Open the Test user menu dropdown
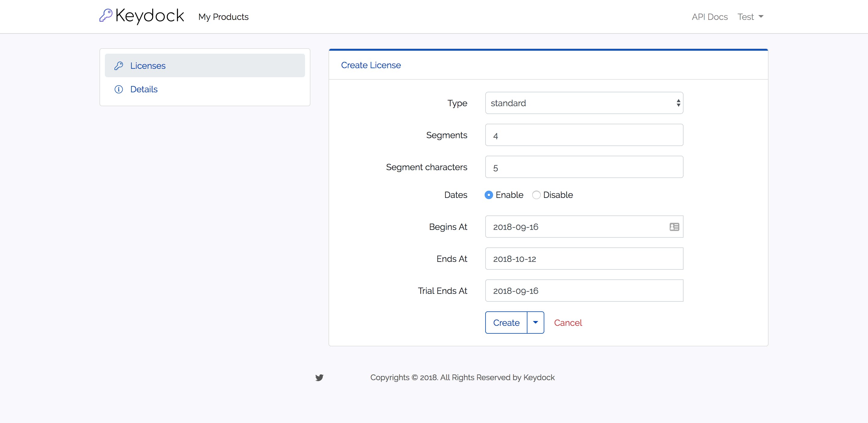This screenshot has width=868, height=423. [x=750, y=17]
